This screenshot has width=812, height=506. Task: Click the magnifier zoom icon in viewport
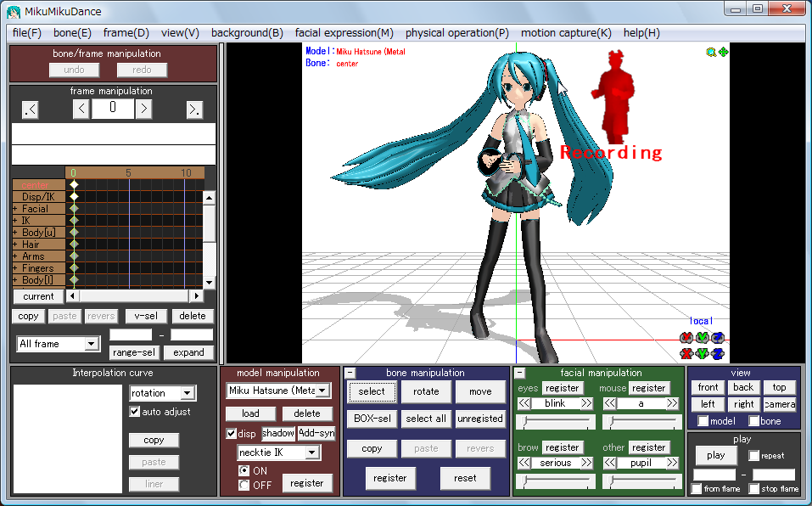click(x=711, y=52)
